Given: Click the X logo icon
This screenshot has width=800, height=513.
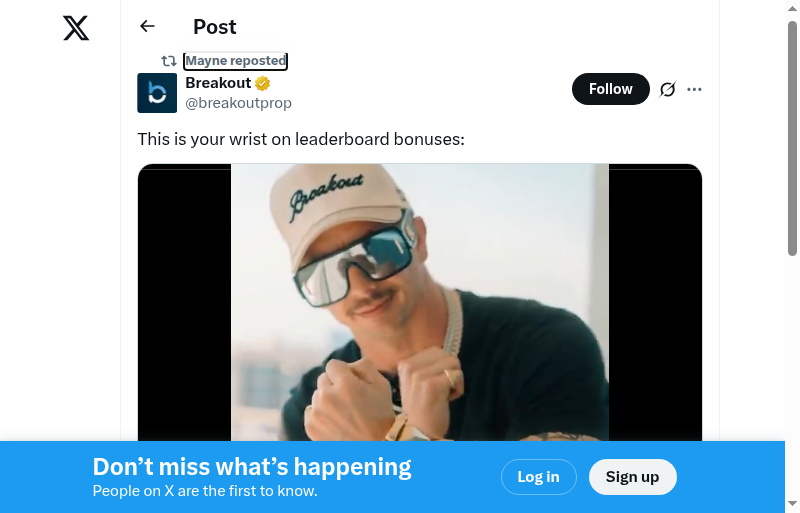Looking at the screenshot, I should click(x=76, y=28).
